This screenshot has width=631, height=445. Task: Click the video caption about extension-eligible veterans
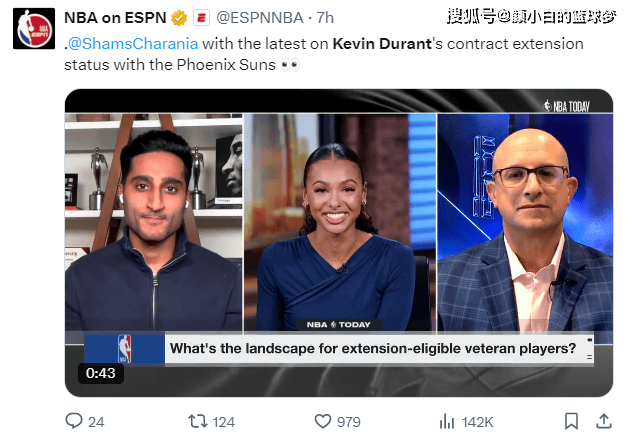tap(373, 348)
